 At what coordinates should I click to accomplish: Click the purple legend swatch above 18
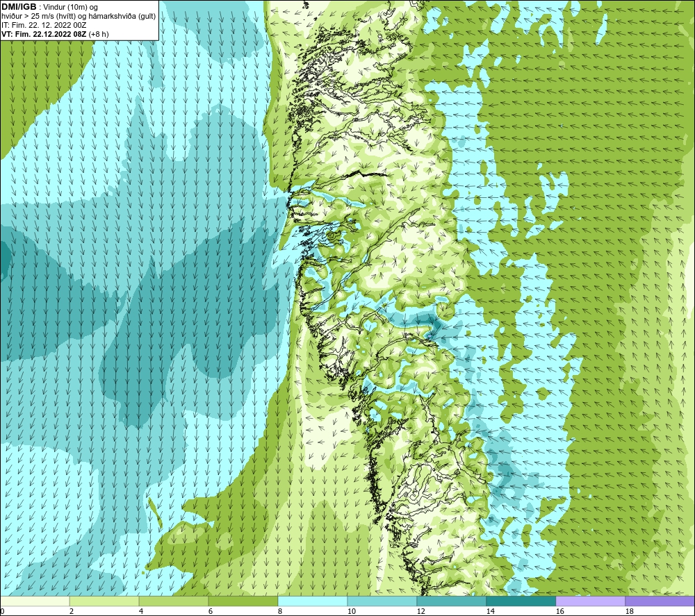click(x=660, y=601)
